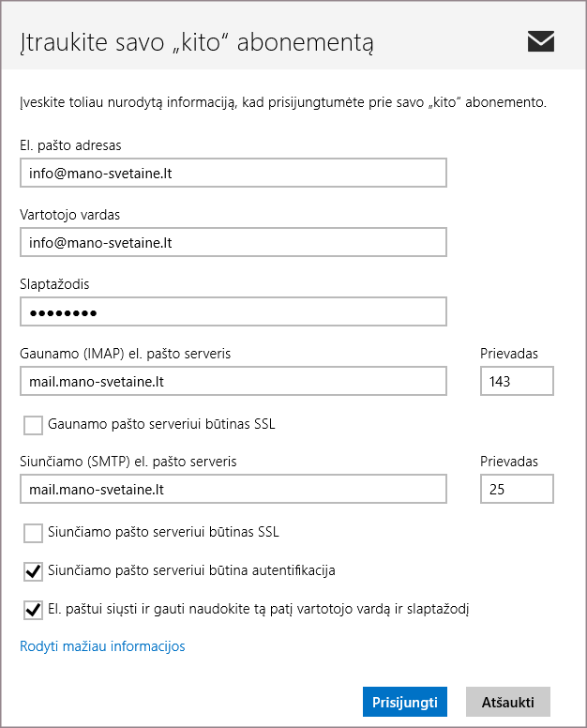The image size is (587, 728).
Task: Toggle the same username and password checkbox
Action: [x=34, y=609]
